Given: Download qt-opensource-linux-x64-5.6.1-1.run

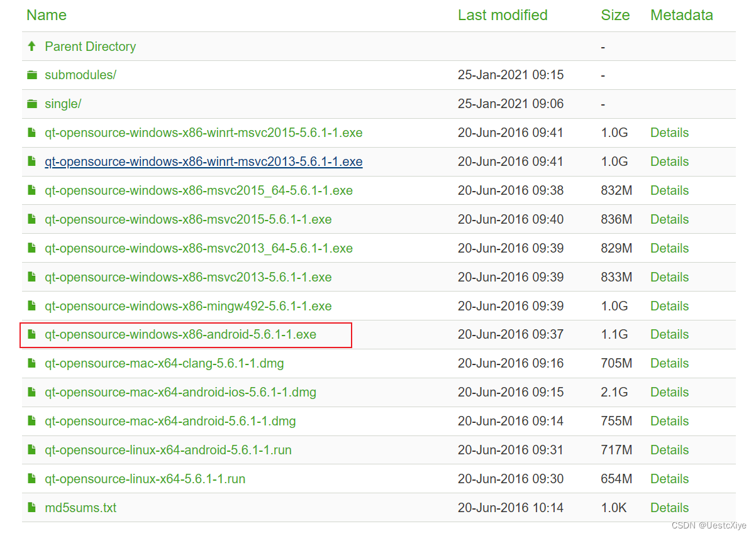Looking at the screenshot, I should coord(145,479).
